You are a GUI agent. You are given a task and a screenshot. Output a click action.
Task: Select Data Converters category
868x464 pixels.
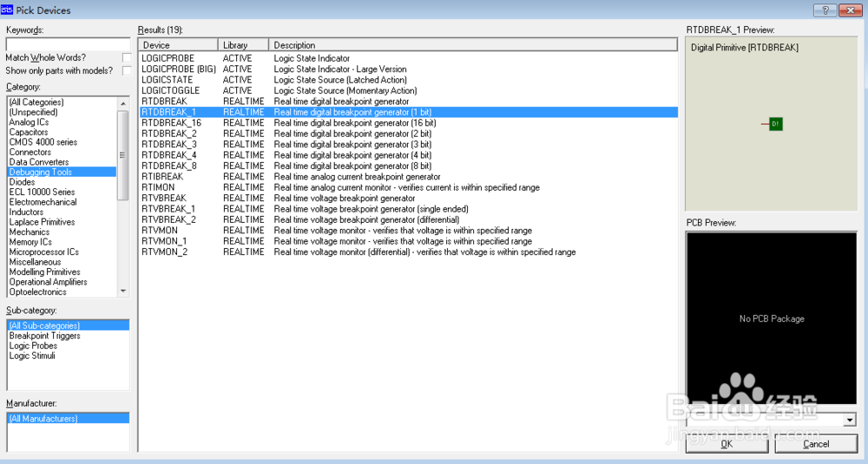click(62, 162)
